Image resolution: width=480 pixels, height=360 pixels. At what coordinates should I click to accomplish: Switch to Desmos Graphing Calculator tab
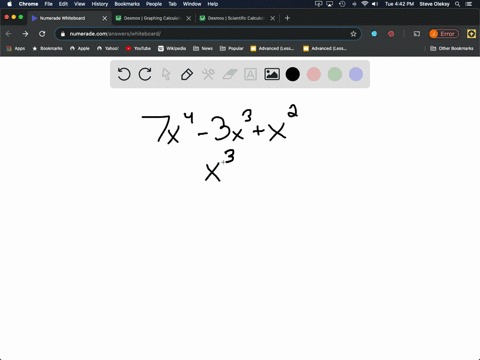coord(152,18)
